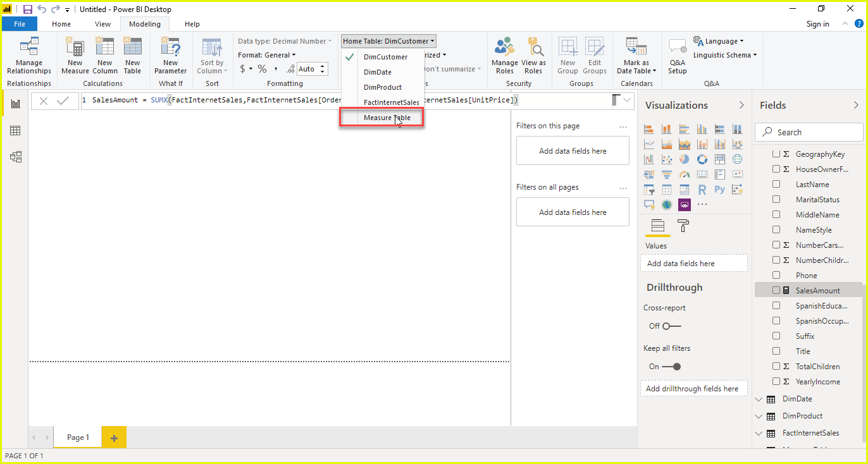Open Manage Roles in Security group

point(504,55)
